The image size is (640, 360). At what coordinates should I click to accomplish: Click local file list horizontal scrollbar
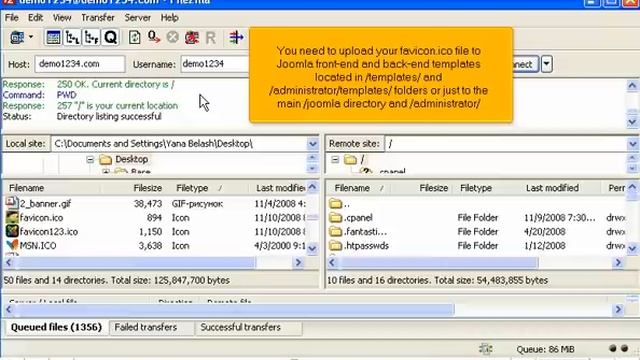tap(136, 262)
